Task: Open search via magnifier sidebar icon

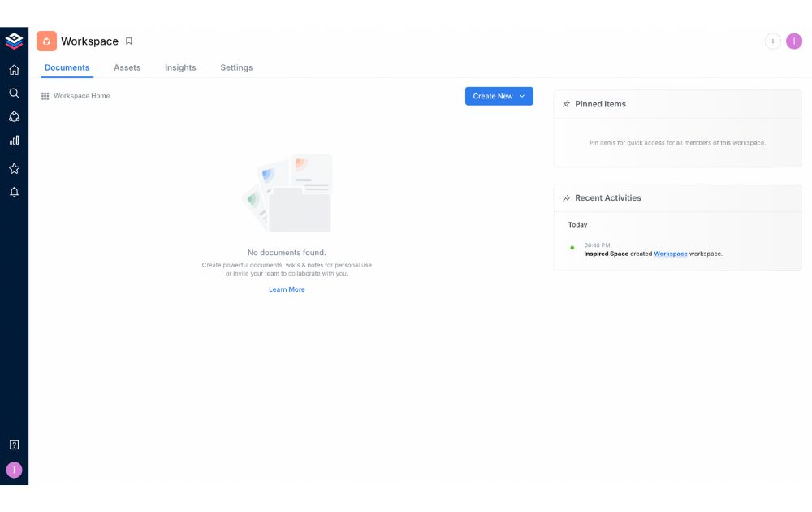Action: (x=14, y=93)
